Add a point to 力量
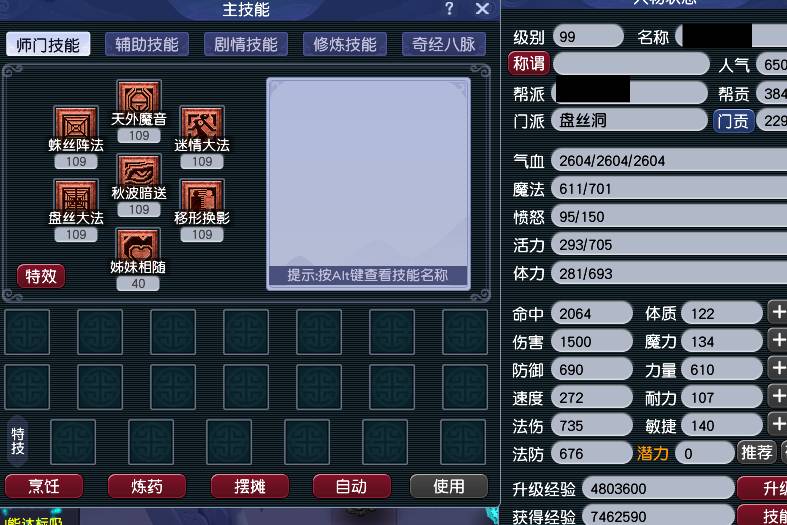This screenshot has width=787, height=525. tap(778, 369)
